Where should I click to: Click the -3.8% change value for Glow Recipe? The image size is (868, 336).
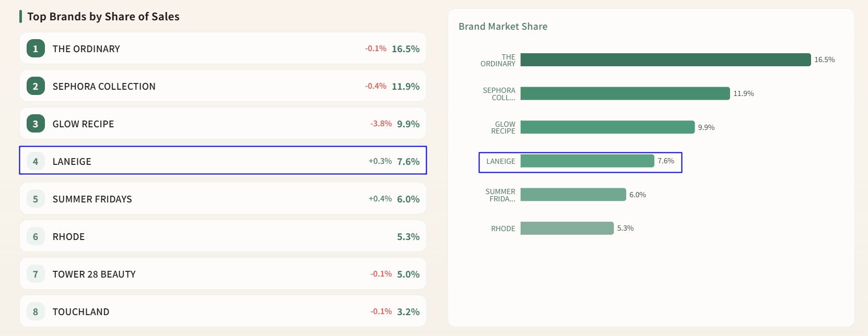pos(381,124)
